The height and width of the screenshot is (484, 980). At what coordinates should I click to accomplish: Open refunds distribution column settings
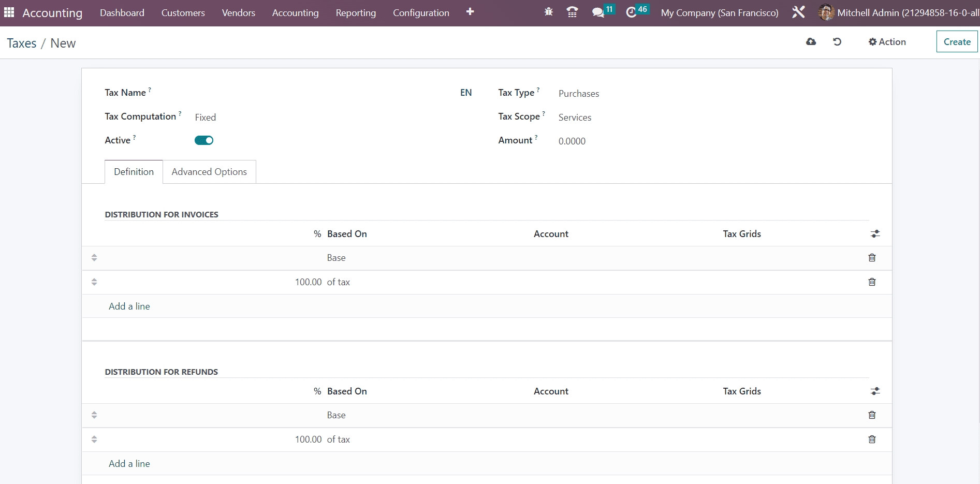[x=875, y=391]
